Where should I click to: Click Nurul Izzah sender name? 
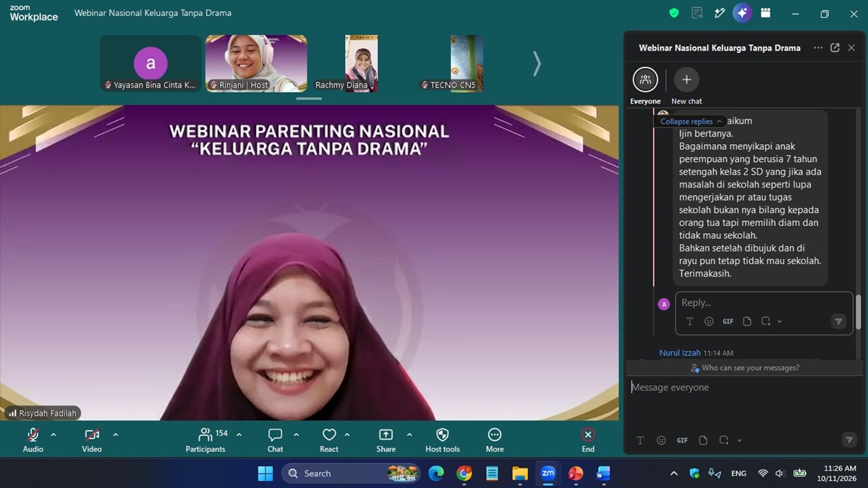(680, 353)
